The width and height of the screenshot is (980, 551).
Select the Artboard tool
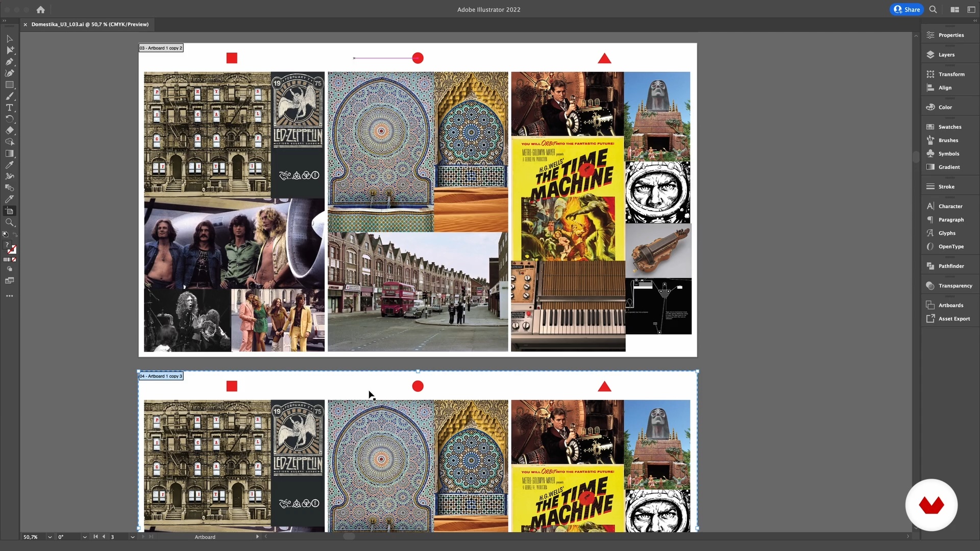pyautogui.click(x=9, y=211)
